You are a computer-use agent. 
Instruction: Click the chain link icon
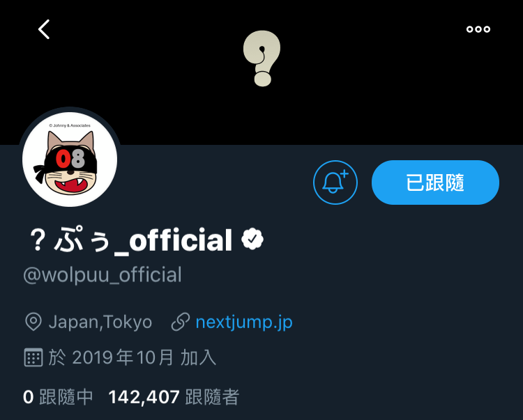181,322
